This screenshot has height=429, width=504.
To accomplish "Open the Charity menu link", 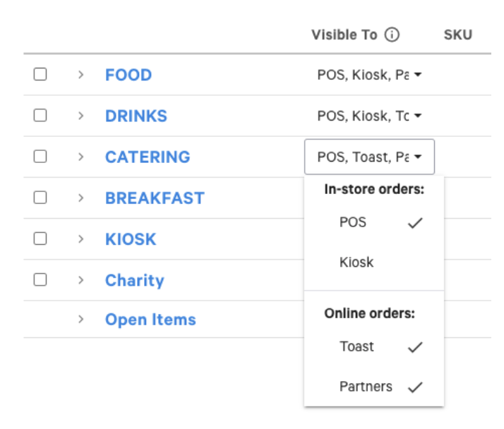I will [134, 280].
